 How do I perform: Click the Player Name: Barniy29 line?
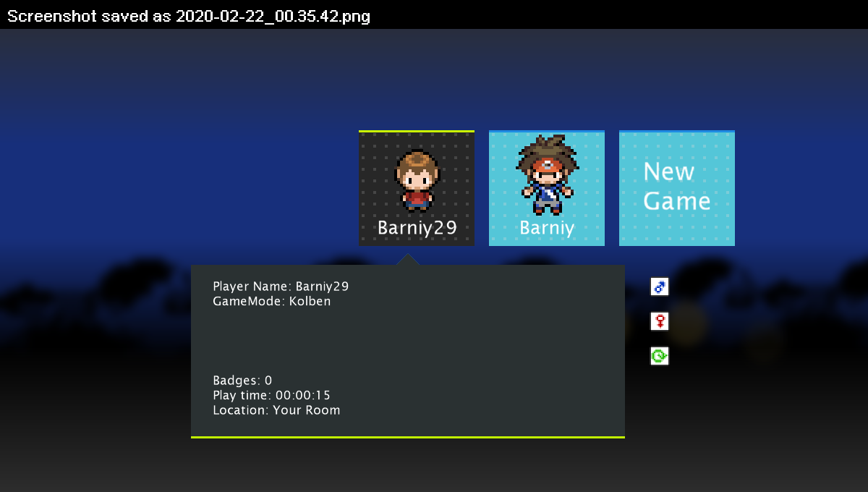[281, 286]
